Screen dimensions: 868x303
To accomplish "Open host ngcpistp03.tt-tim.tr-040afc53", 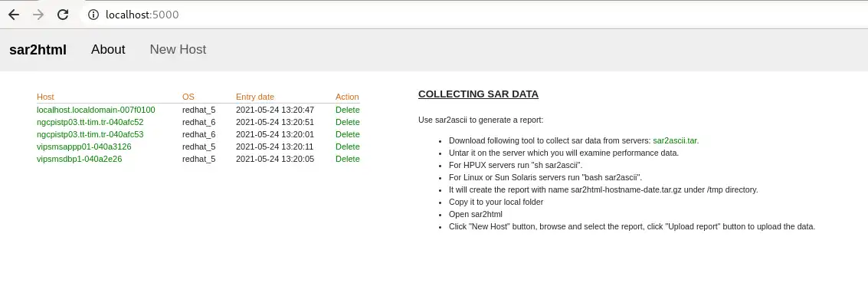I will [90, 134].
